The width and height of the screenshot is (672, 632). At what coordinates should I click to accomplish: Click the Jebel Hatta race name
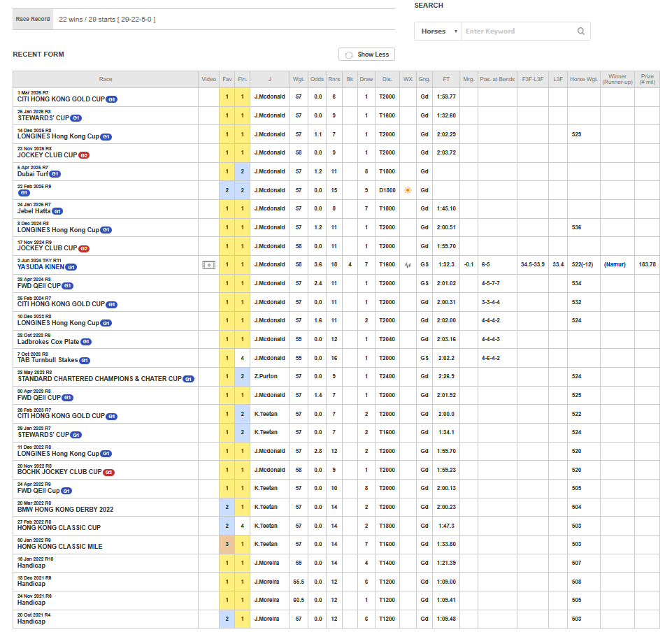point(34,211)
